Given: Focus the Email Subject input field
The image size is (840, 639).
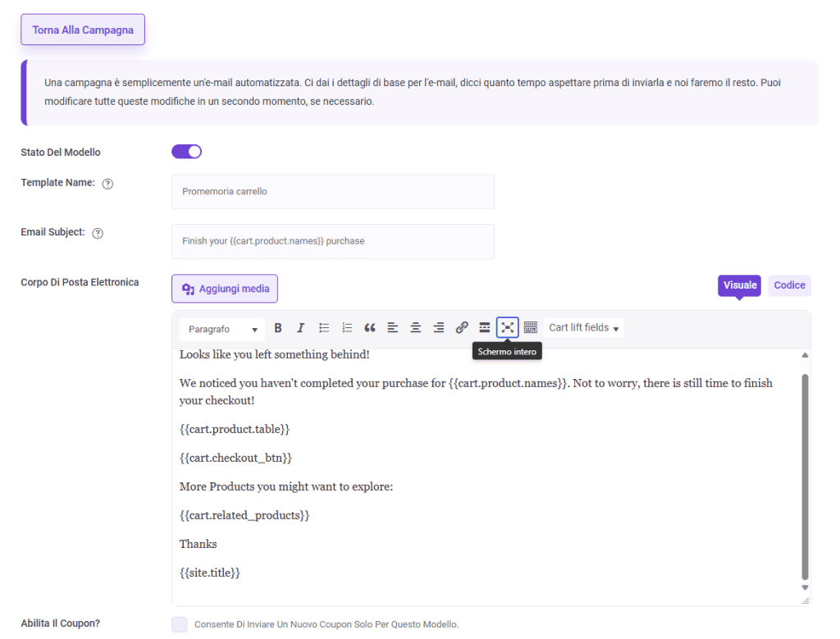Looking at the screenshot, I should pyautogui.click(x=333, y=241).
